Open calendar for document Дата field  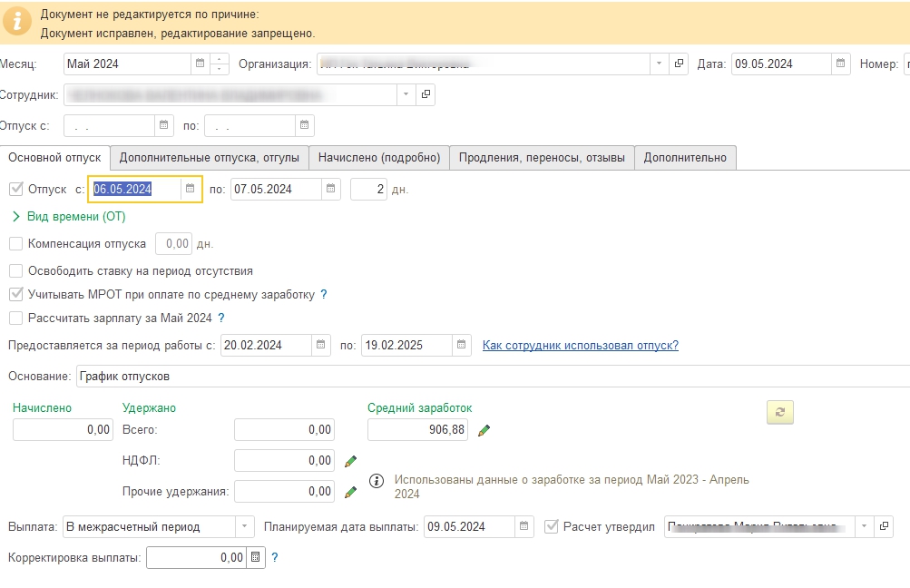(x=841, y=64)
